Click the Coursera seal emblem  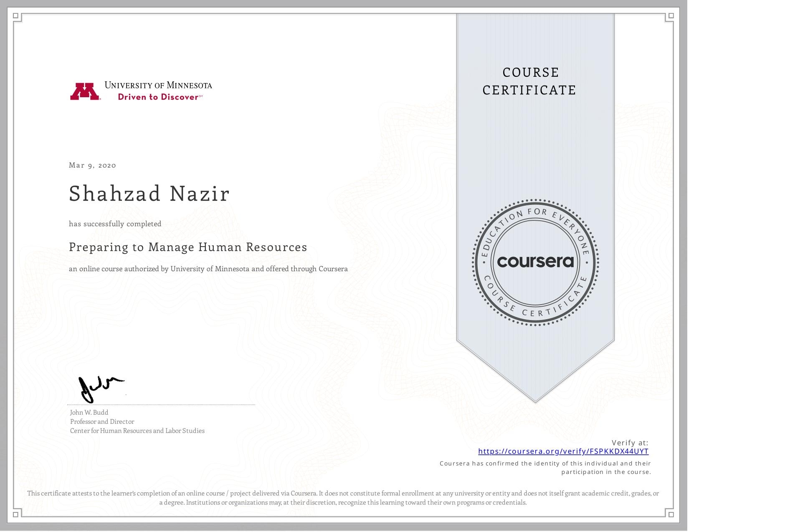[535, 262]
